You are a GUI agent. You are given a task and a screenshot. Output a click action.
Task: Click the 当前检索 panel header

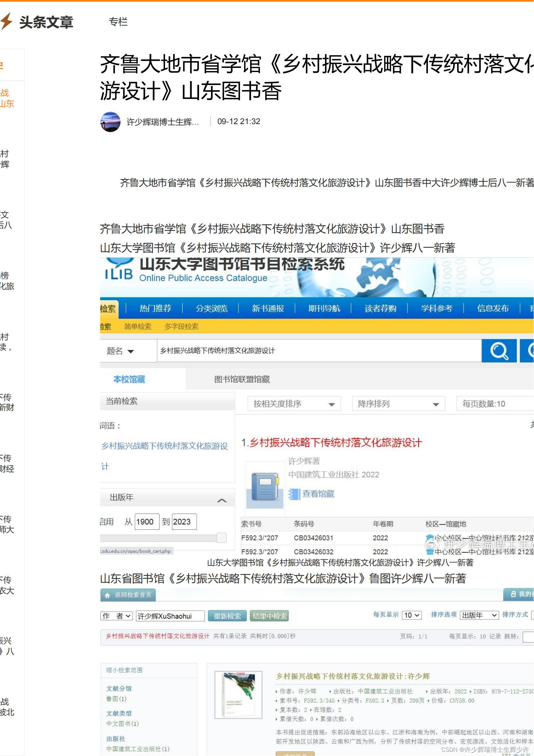point(167,401)
